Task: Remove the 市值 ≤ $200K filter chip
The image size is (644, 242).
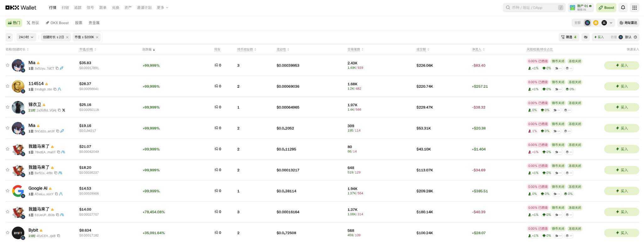Action: coord(97,37)
